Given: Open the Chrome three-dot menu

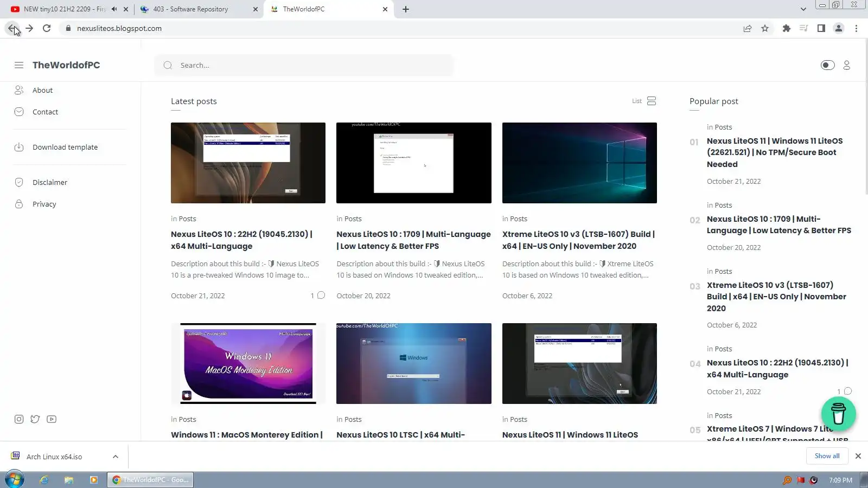Looking at the screenshot, I should (x=856, y=28).
